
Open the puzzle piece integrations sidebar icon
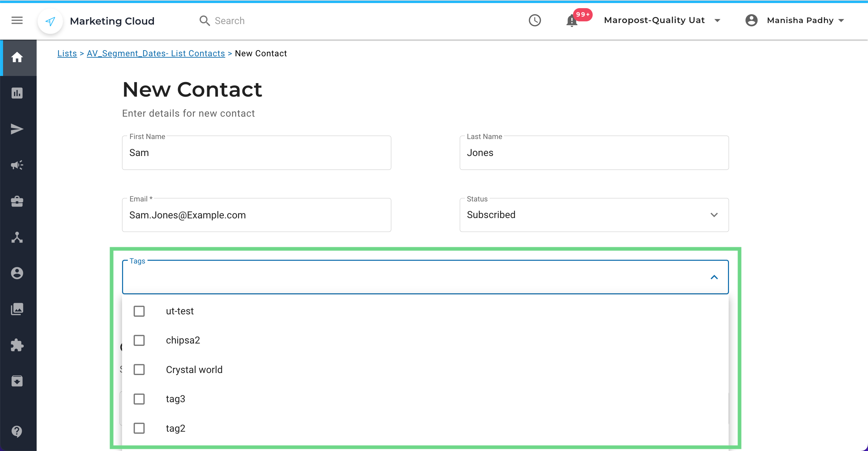click(x=17, y=345)
